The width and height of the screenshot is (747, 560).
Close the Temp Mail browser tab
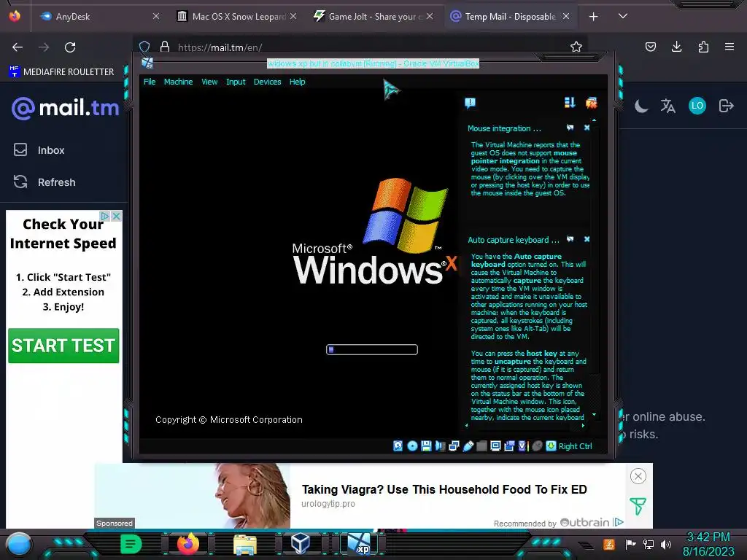pos(566,16)
